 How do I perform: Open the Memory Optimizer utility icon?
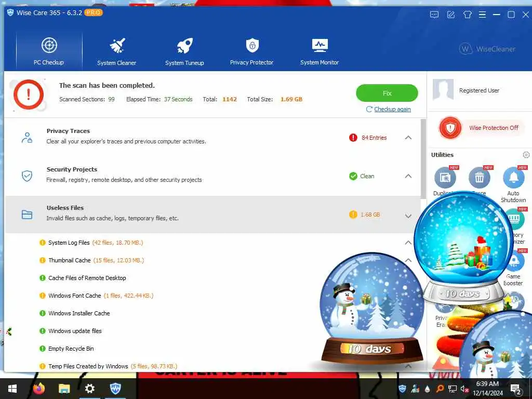tap(516, 219)
